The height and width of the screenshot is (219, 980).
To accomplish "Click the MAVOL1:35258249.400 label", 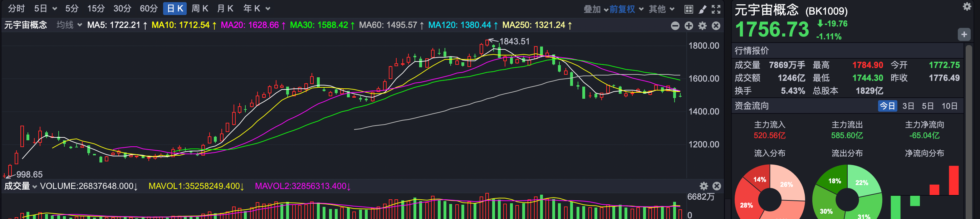I will click(x=196, y=186).
